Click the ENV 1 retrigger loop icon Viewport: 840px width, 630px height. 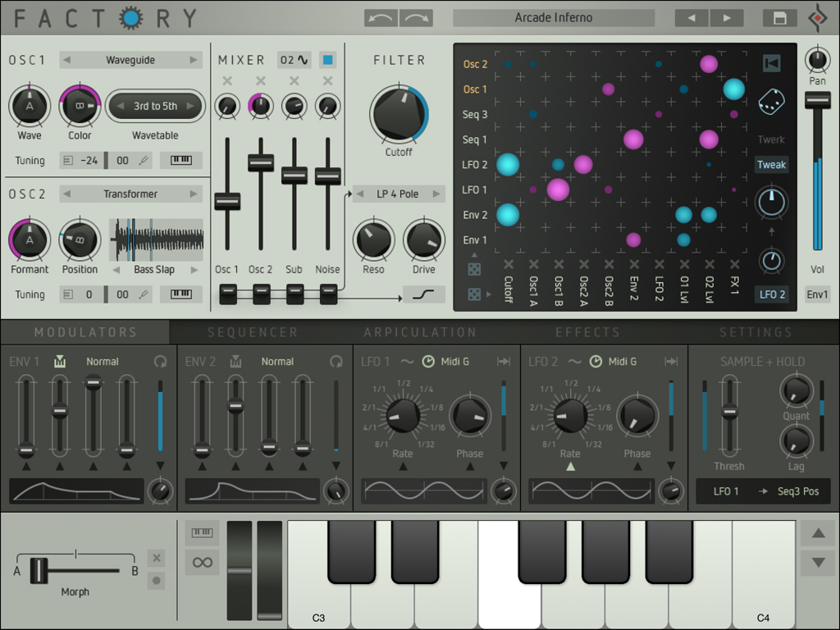160,362
